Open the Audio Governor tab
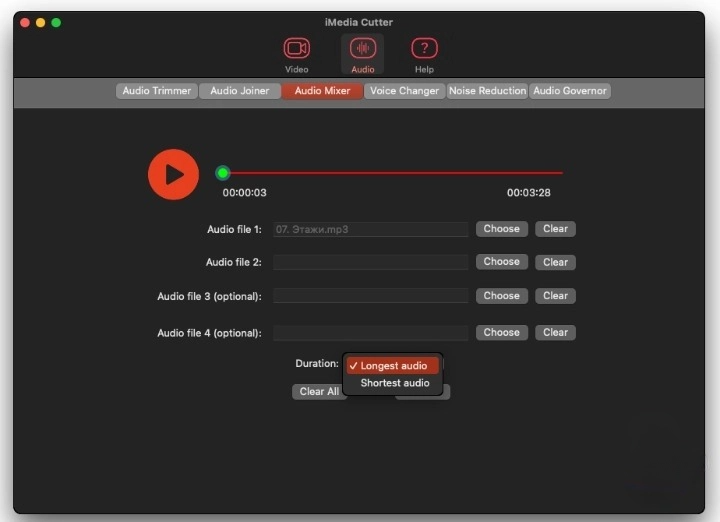Viewport: 720px width, 522px height. [x=570, y=91]
